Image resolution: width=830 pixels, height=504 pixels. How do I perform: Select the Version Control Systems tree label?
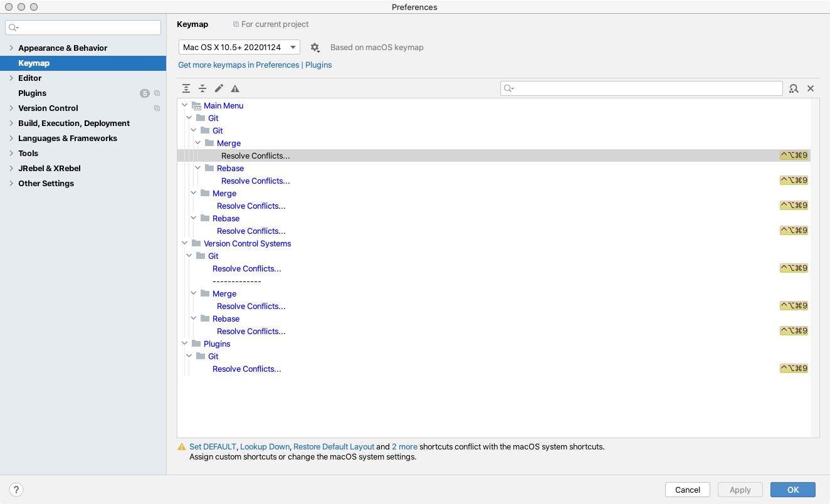[248, 244]
